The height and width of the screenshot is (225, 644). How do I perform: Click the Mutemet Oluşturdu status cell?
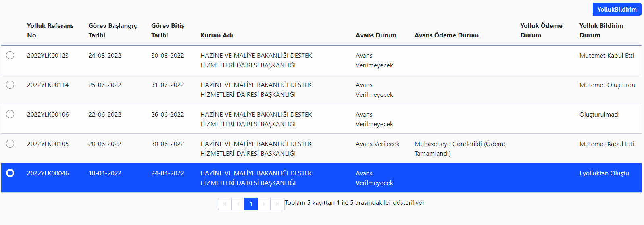607,85
